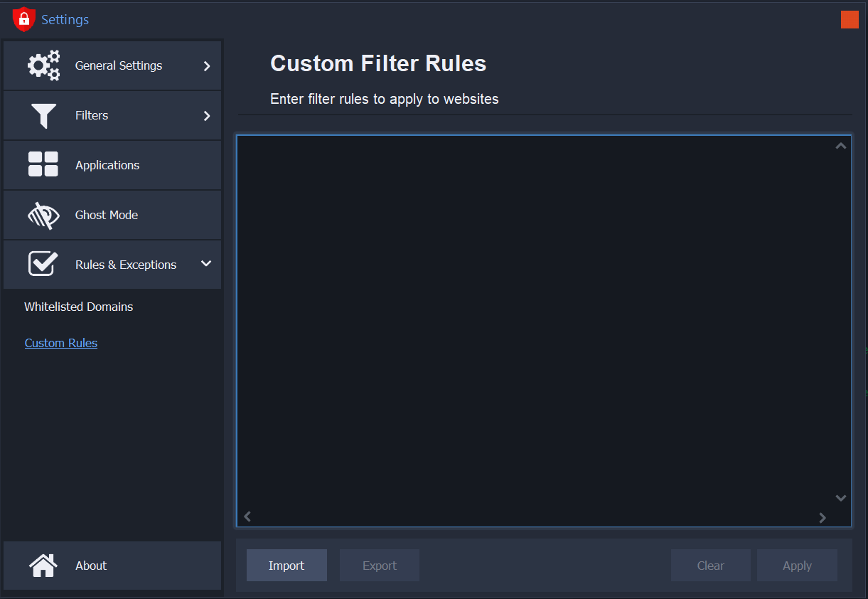Click the Apply button
The width and height of the screenshot is (868, 599).
pos(797,566)
